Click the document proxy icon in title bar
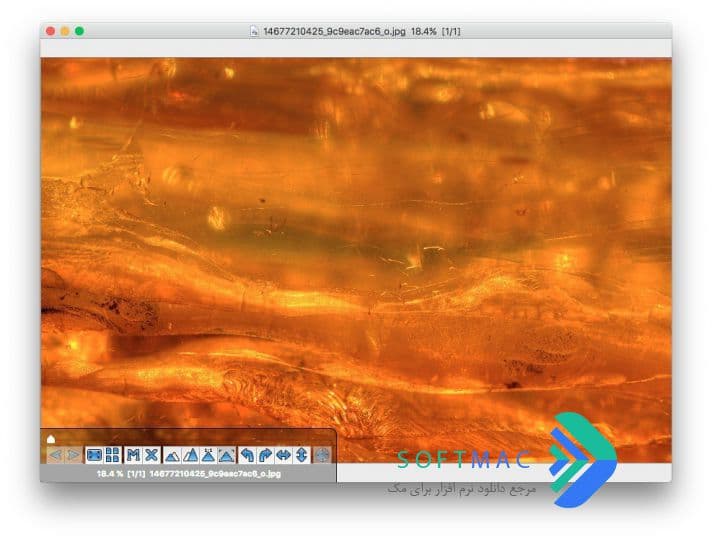The width and height of the screenshot is (712, 540). coord(254,31)
